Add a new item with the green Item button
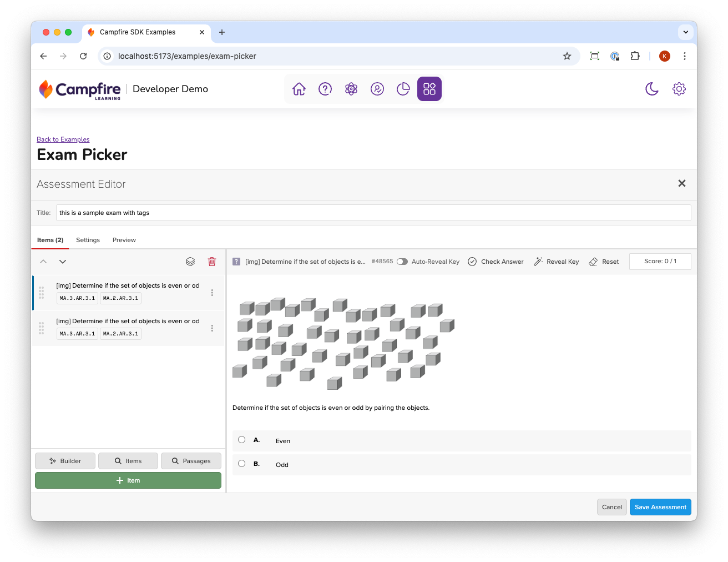 tap(128, 480)
